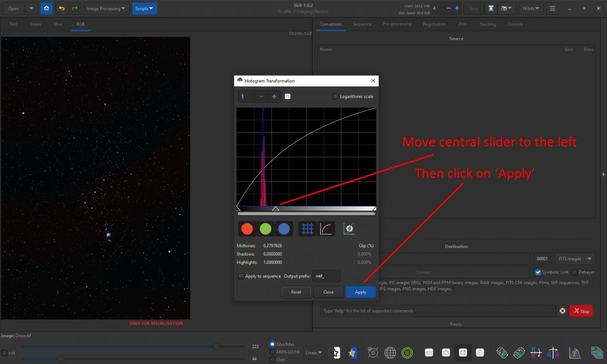The image size is (607, 364).
Task: Click the home working directory icon
Action: [46, 8]
